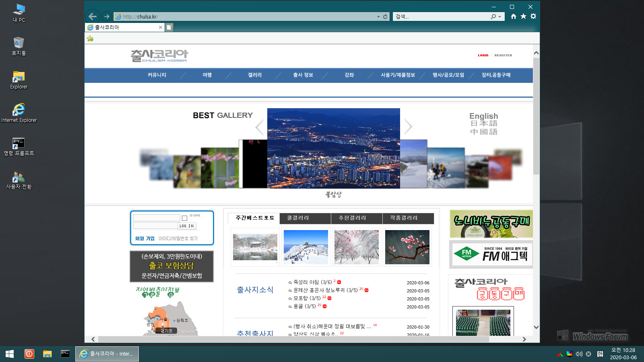Open a new tab button
This screenshot has height=362, width=644.
pyautogui.click(x=169, y=27)
